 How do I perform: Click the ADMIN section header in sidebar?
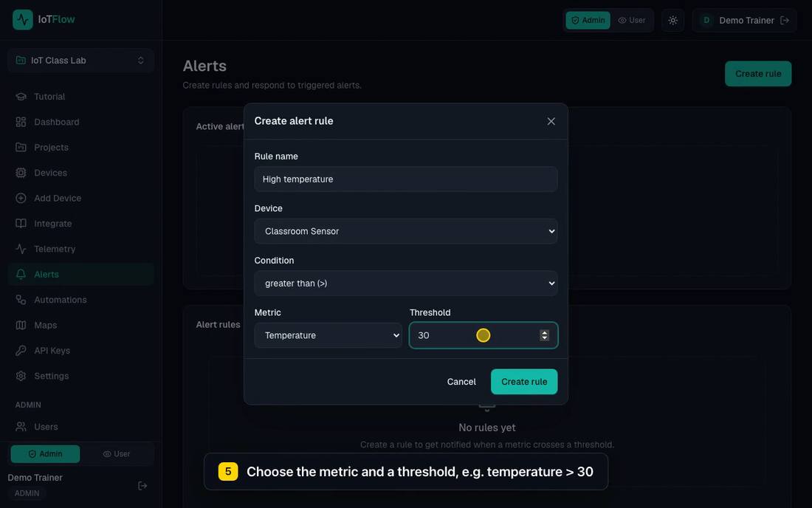(28, 405)
